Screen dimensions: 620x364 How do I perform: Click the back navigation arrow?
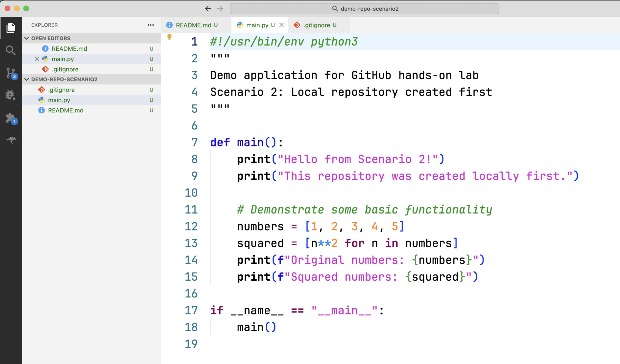tap(208, 9)
